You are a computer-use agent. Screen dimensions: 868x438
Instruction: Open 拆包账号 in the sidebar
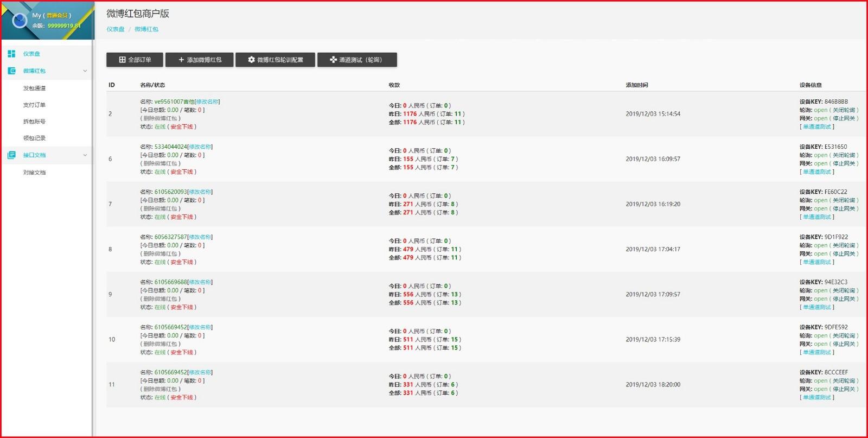click(x=34, y=122)
